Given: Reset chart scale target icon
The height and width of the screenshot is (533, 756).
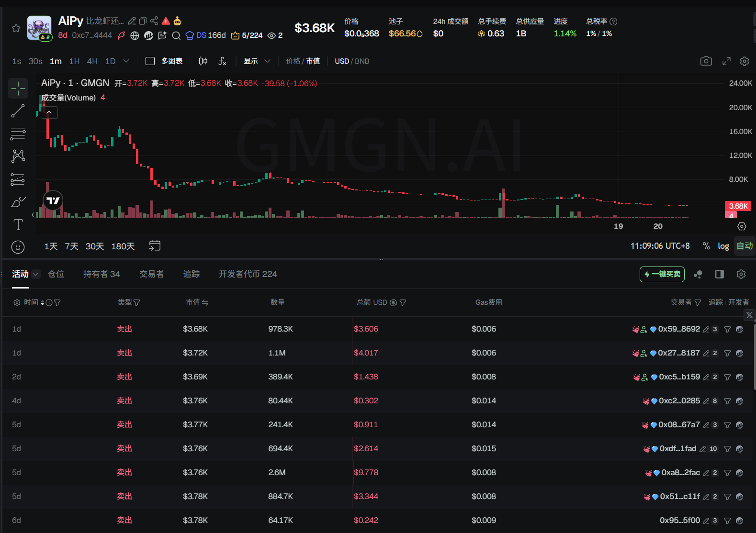Looking at the screenshot, I should (x=742, y=226).
